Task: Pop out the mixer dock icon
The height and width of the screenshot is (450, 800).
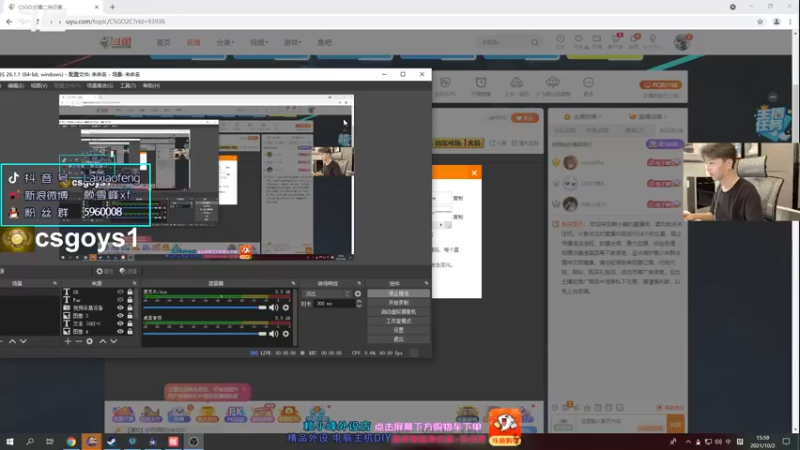Action: 293,283
